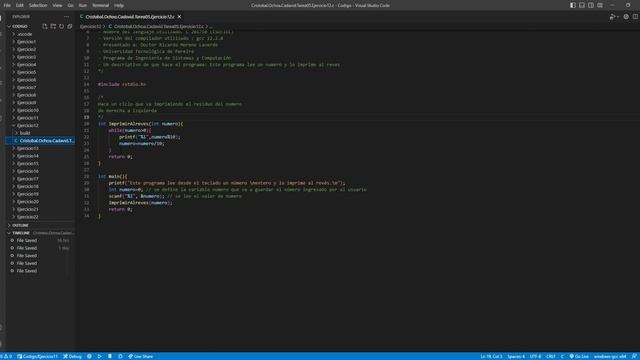Open the File menu
Viewport: 640px width, 360px height.
[7, 5]
